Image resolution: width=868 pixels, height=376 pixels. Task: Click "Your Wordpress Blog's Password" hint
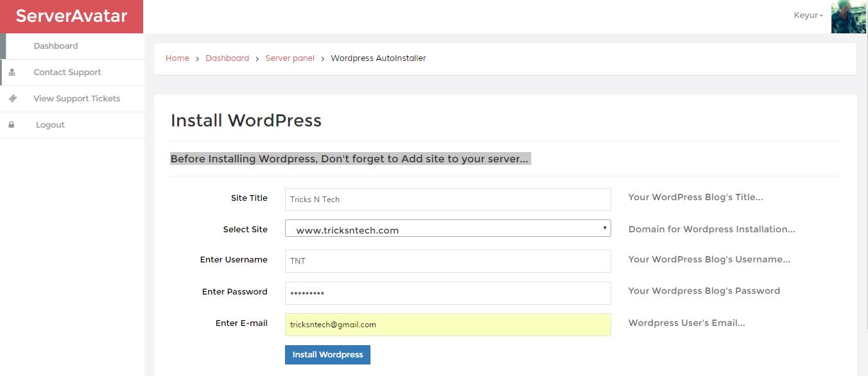pos(704,291)
